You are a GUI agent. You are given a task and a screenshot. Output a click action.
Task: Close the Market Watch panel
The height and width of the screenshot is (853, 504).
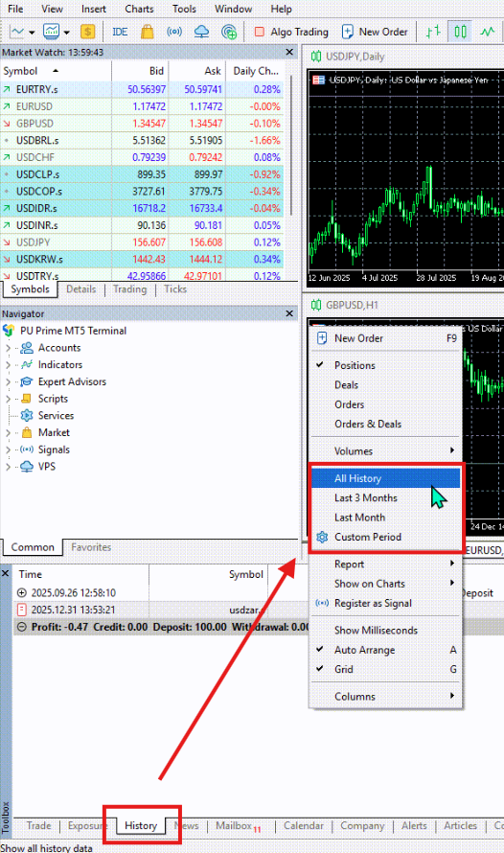click(x=289, y=52)
